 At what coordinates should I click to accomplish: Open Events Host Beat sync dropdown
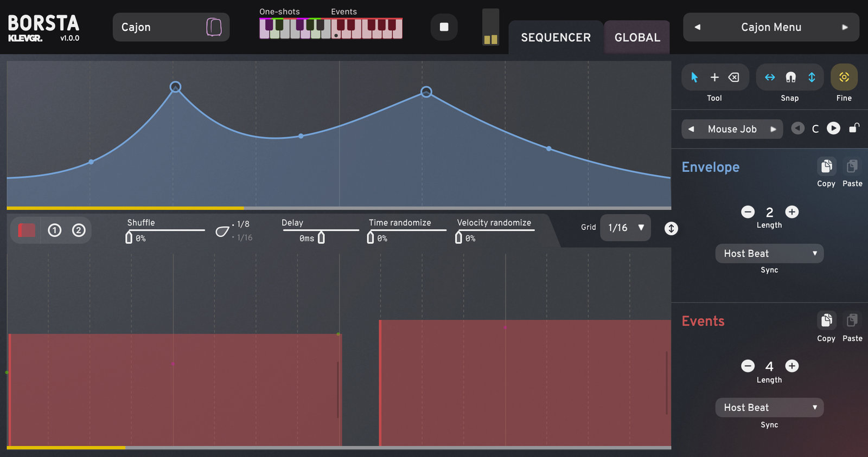pos(769,408)
